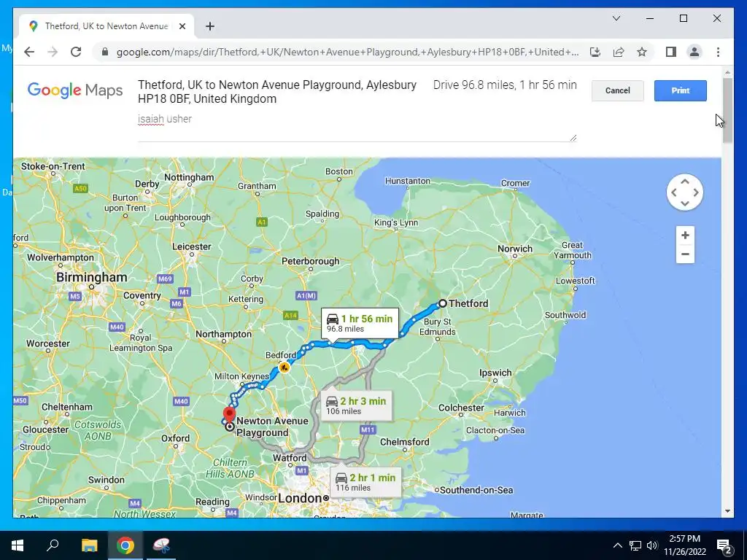Open a new browser tab

(x=209, y=26)
